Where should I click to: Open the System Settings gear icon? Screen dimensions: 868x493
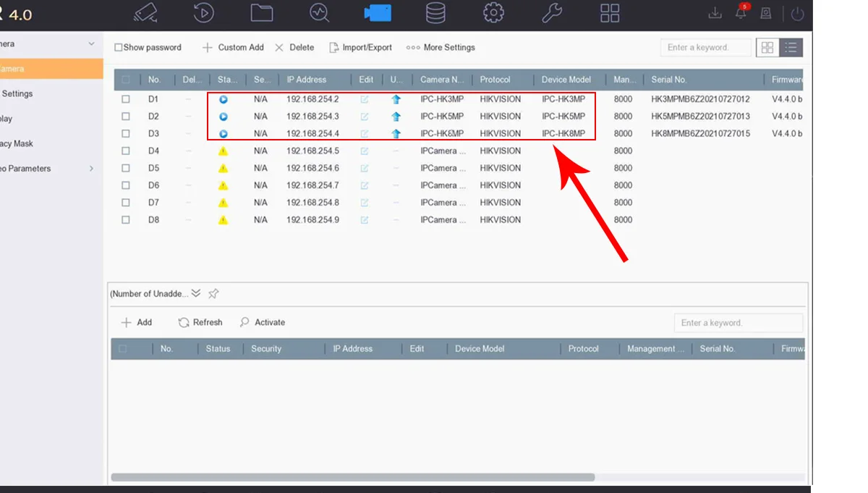(493, 13)
